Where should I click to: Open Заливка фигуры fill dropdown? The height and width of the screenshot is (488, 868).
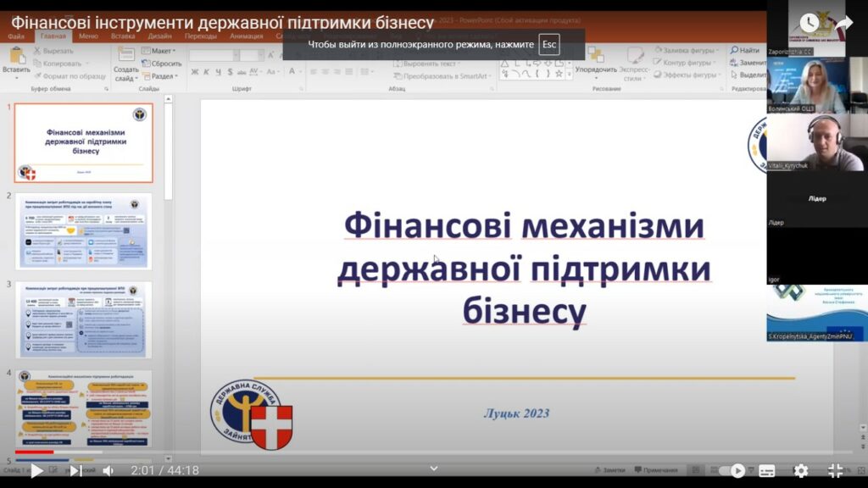click(686, 50)
